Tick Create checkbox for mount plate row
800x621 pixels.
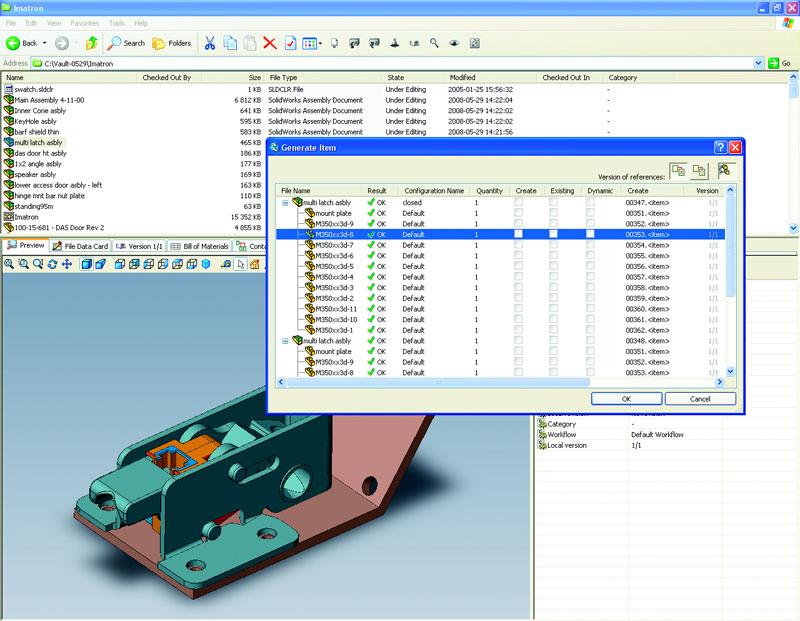point(518,213)
